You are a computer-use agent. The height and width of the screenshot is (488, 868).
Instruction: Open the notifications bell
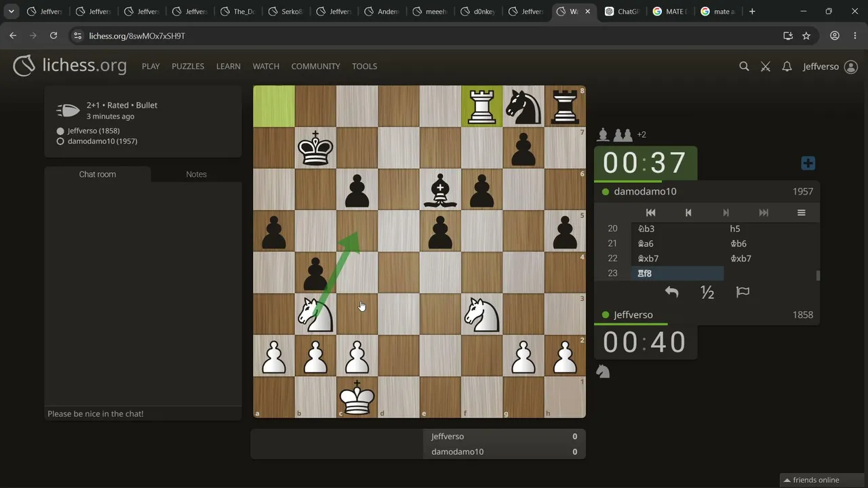[x=787, y=66]
